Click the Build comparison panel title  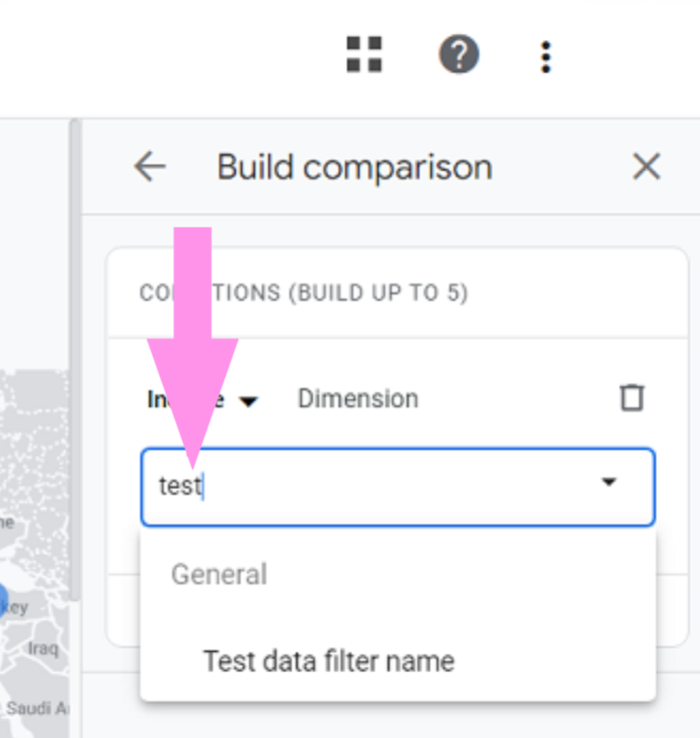coord(354,167)
